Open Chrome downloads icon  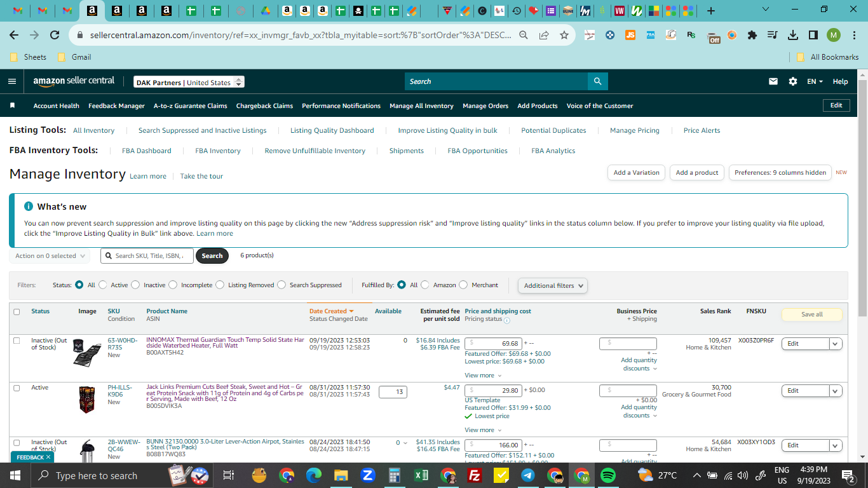(793, 35)
